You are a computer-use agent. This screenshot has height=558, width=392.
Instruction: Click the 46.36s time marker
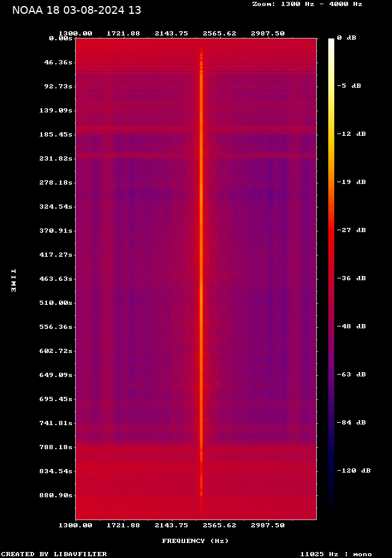[60, 63]
